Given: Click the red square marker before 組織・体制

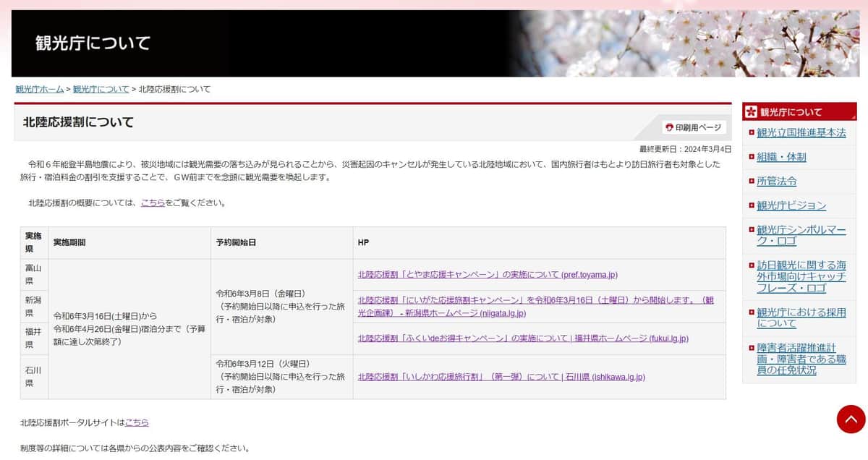Looking at the screenshot, I should 752,157.
